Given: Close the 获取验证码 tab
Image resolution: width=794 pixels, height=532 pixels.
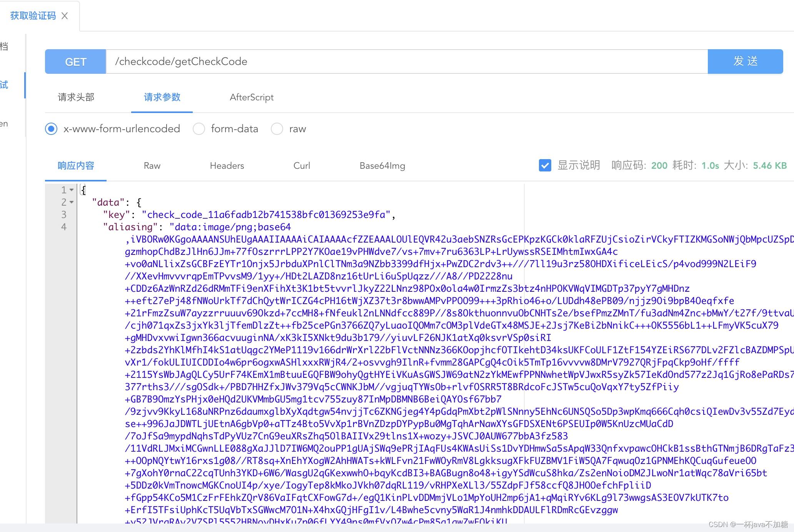Looking at the screenshot, I should [65, 16].
